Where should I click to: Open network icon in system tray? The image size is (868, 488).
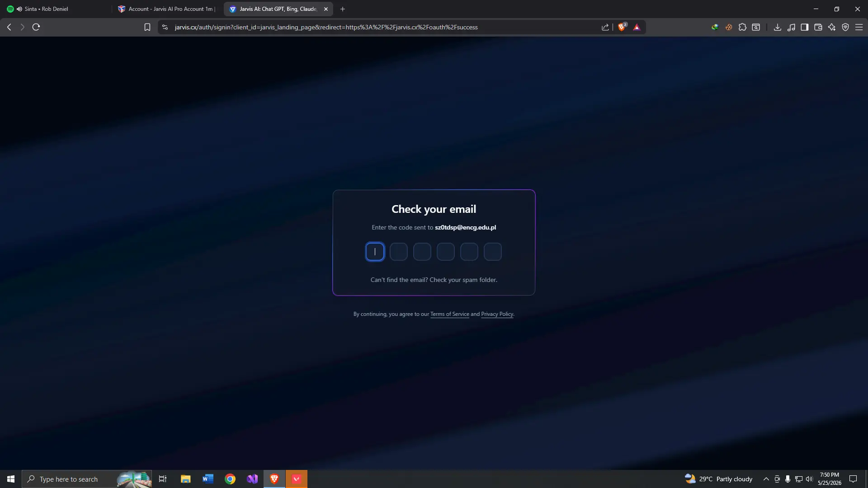[x=799, y=479]
